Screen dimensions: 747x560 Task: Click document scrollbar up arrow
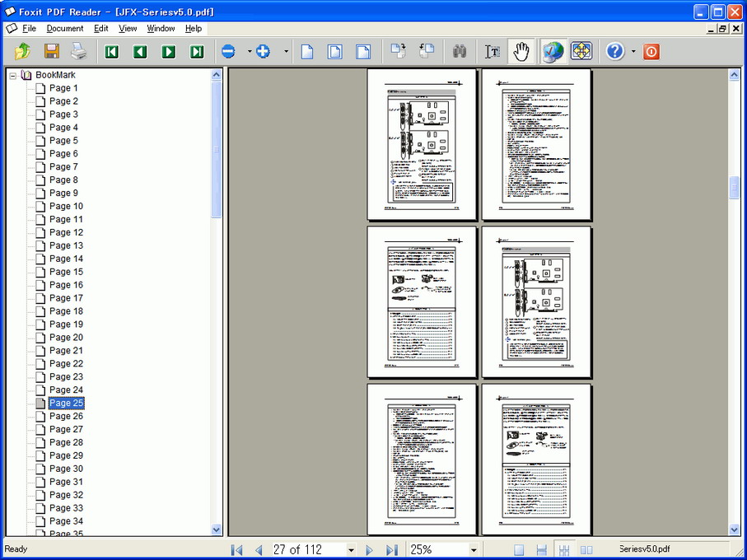coord(734,75)
